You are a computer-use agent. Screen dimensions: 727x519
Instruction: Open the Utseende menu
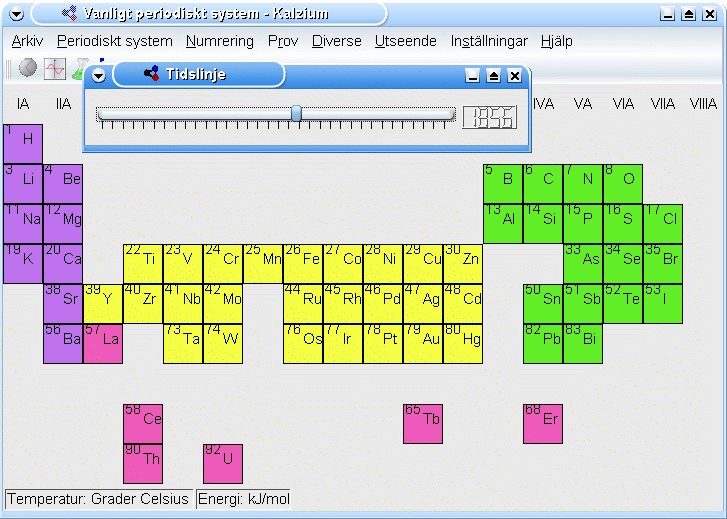(x=406, y=41)
